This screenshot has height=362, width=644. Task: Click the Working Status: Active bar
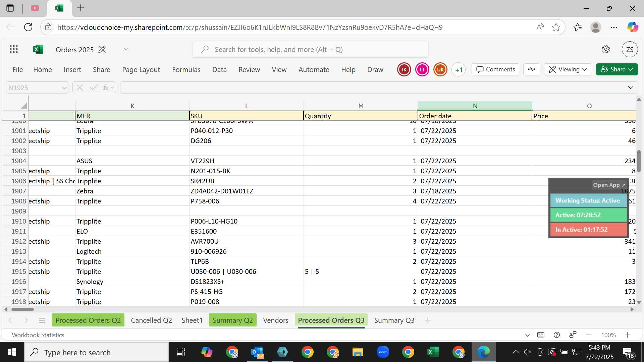tap(588, 200)
